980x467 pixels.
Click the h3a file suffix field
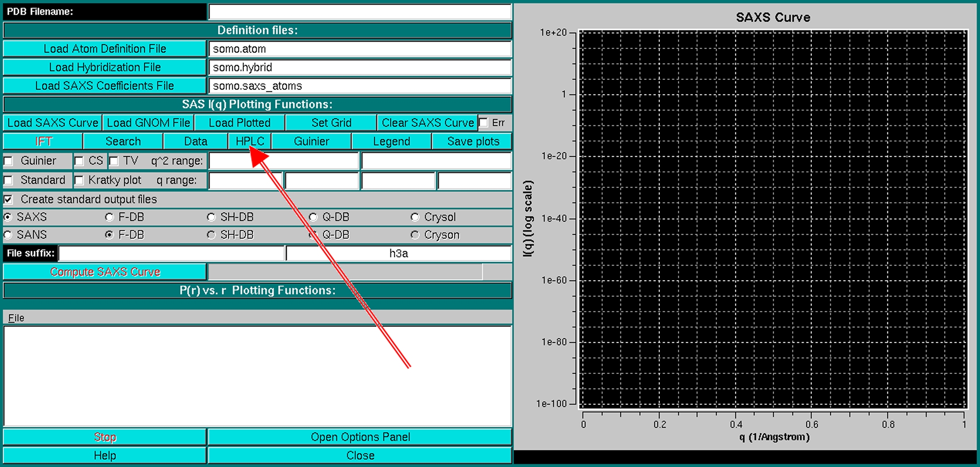click(x=398, y=254)
